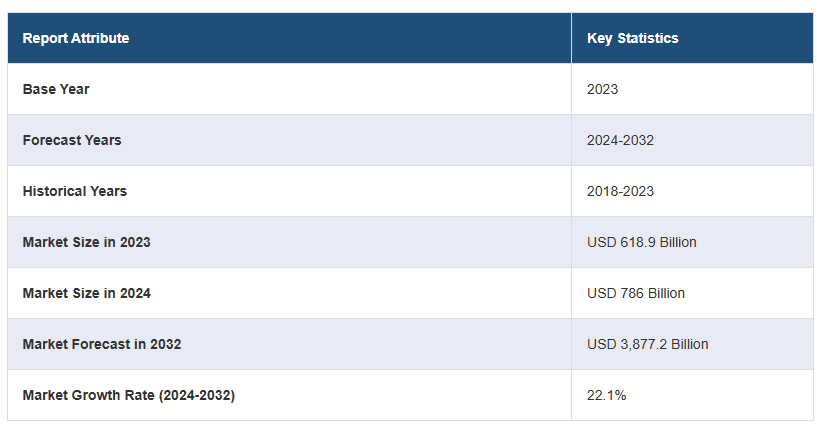Click the 2024-2032 forecast years value
The height and width of the screenshot is (435, 817).
pyautogui.click(x=620, y=140)
